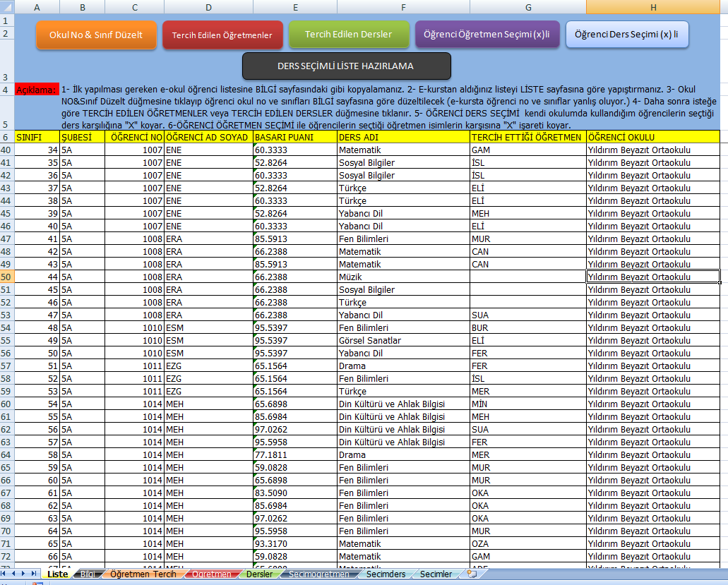The image size is (728, 585).
Task: Select column B header
Action: click(82, 7)
